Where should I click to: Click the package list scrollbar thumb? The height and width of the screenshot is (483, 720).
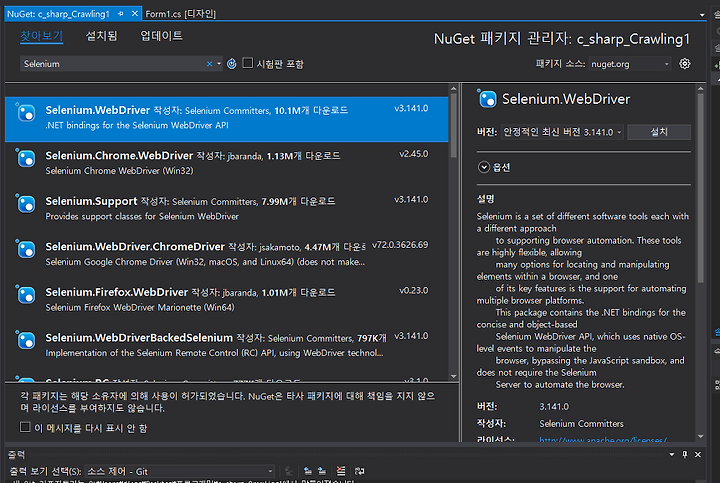453,125
